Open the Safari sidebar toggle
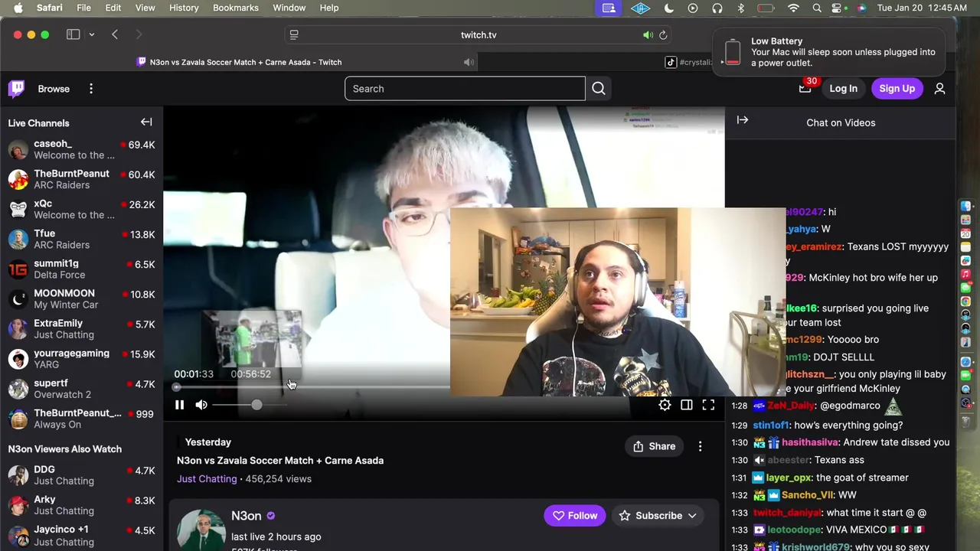The height and width of the screenshot is (551, 980). pos(73,34)
